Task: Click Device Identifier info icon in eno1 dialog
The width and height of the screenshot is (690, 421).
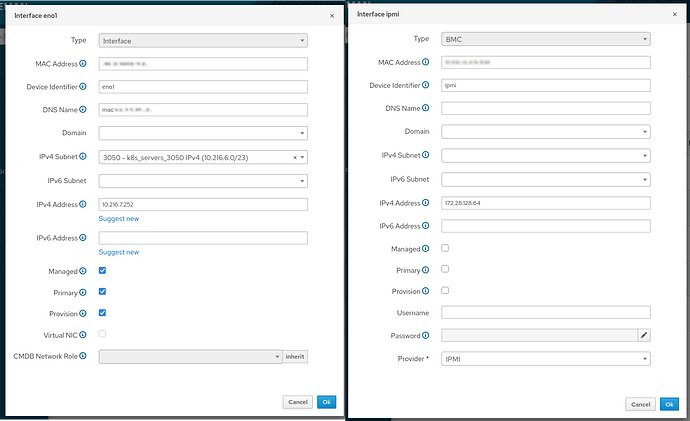Action: (83, 87)
